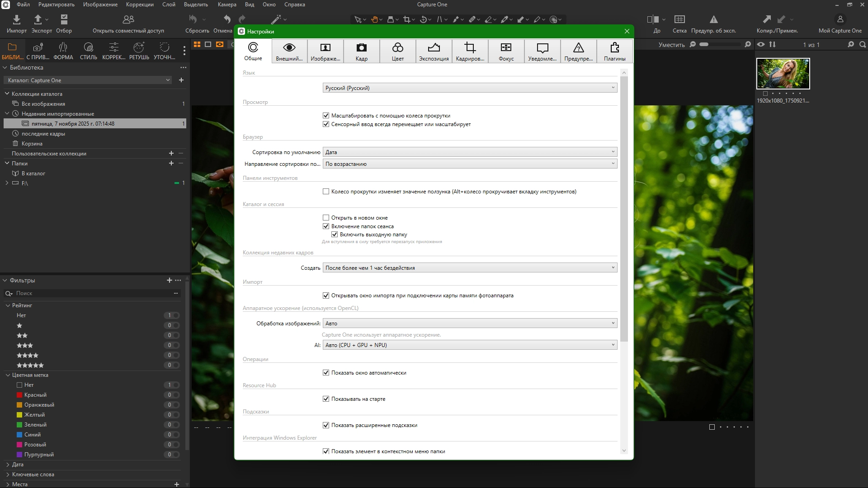This screenshot has height=488, width=868.
Task: Uncheck Show extended tooltips option
Action: [326, 425]
